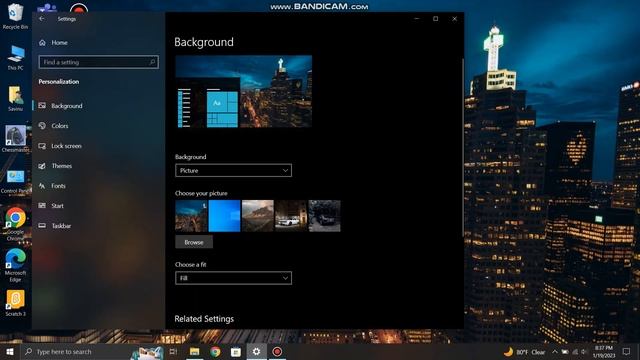Open the Fonts settings page
Image resolution: width=640 pixels, height=360 pixels.
coord(98,186)
